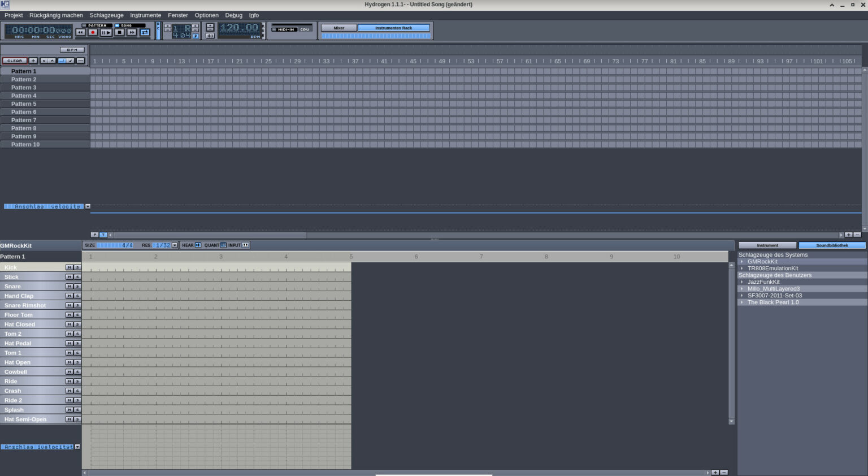Select the draw mode pencil icon

[x=70, y=60]
